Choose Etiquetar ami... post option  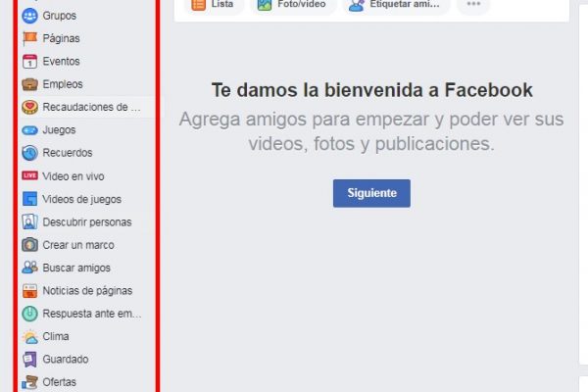(x=396, y=5)
